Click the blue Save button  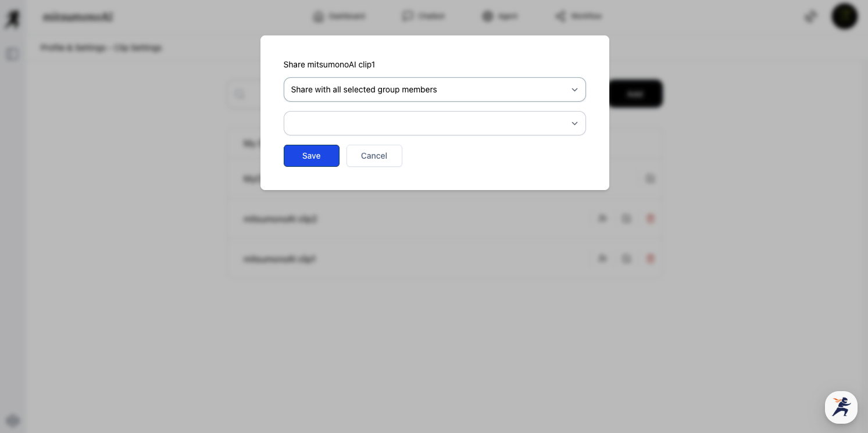[311, 156]
